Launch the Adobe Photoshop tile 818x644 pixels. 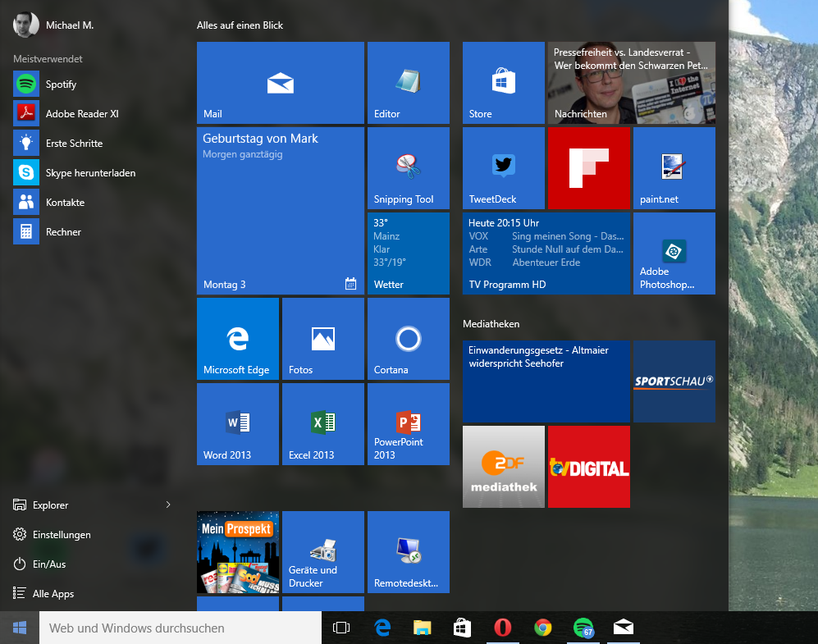pos(674,253)
